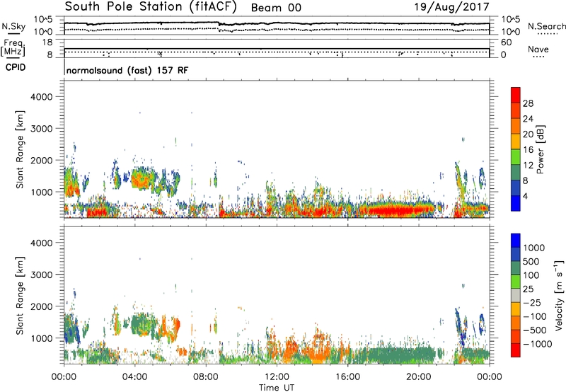
Task: Click the 'Time UT' axis label
Action: (277, 387)
